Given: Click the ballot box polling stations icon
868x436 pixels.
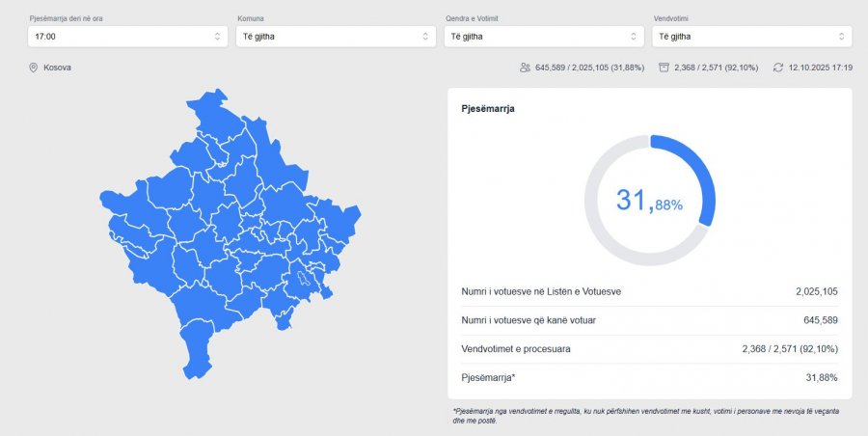Looking at the screenshot, I should point(664,68).
